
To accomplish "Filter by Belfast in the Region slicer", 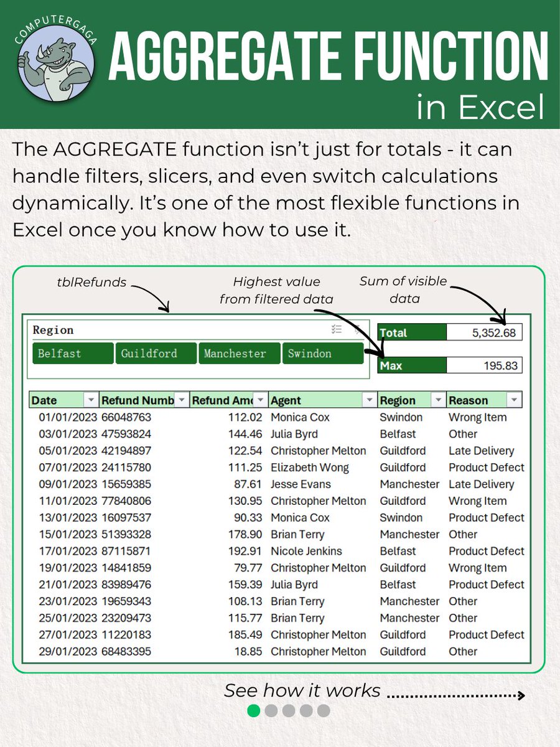I will click(x=73, y=353).
